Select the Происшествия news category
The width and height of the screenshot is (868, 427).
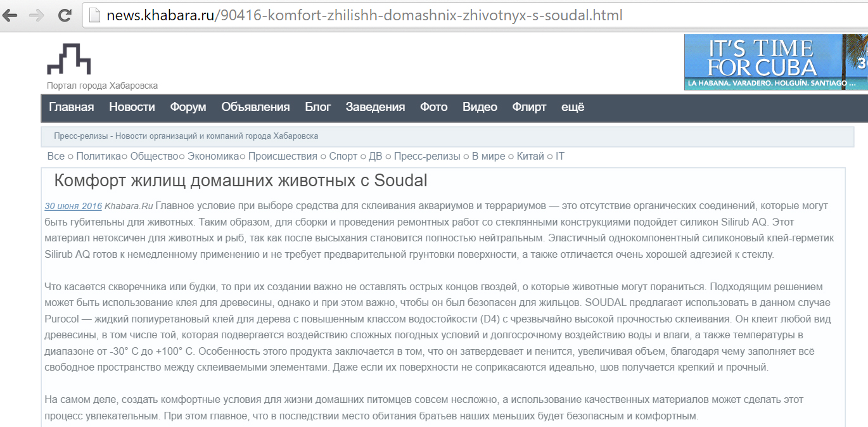(283, 156)
